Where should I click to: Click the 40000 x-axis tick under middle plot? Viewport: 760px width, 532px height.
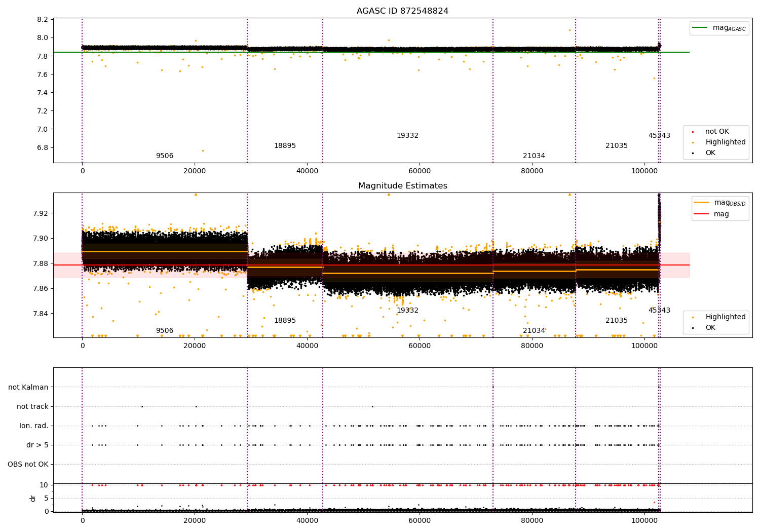click(307, 346)
